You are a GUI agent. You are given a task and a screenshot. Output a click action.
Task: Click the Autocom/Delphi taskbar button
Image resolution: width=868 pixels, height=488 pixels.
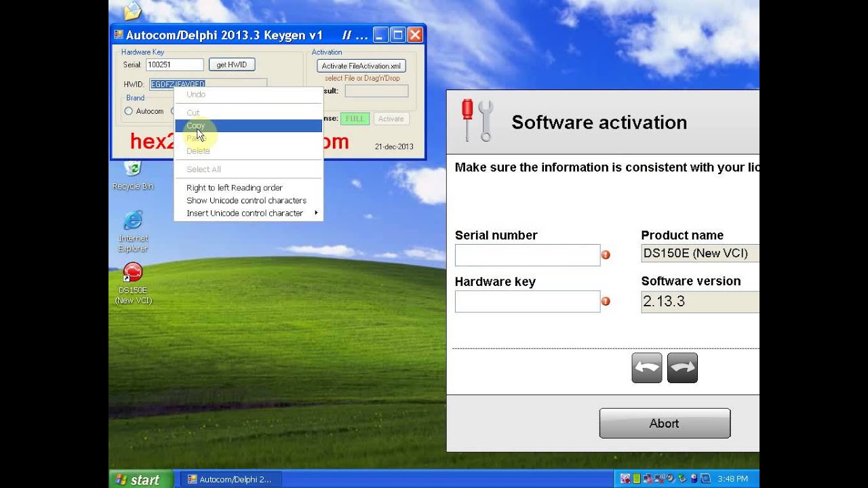pos(231,479)
